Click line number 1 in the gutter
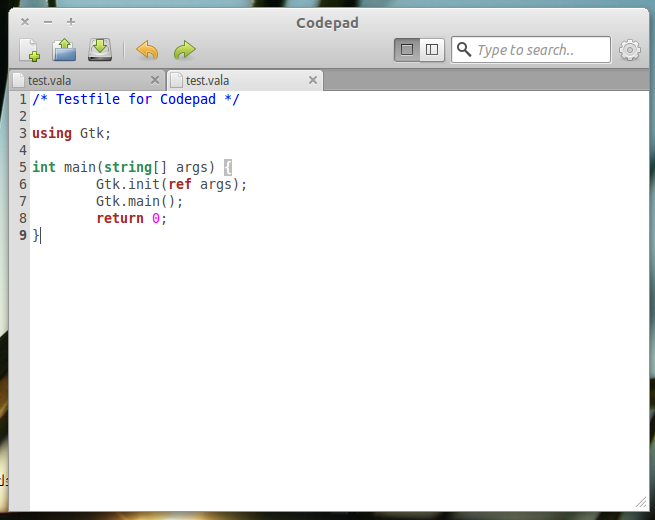This screenshot has height=520, width=655. (23, 99)
